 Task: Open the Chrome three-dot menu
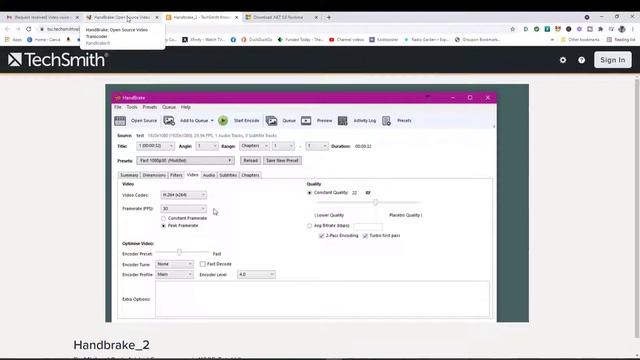point(633,29)
